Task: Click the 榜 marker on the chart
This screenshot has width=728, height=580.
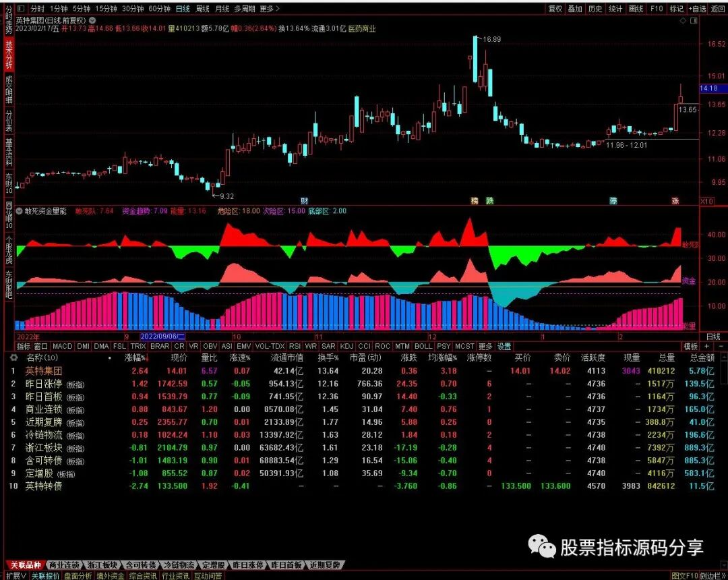Action: 475,201
